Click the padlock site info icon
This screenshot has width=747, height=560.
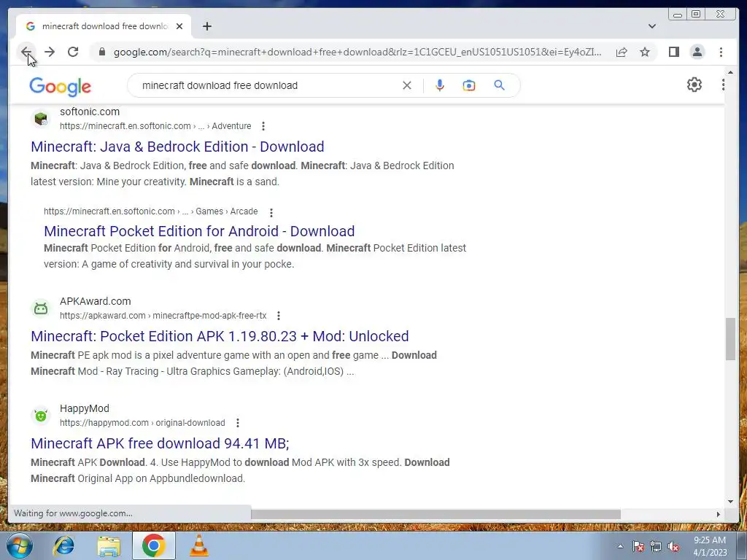point(101,52)
